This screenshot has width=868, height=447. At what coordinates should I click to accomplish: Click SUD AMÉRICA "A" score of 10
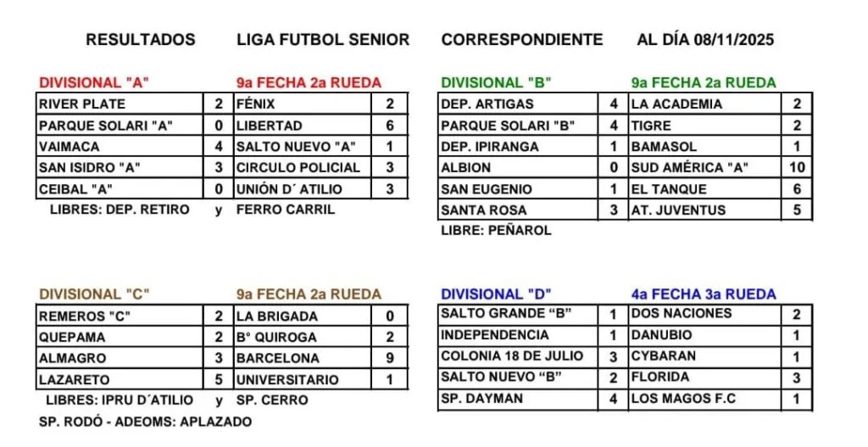point(797,168)
